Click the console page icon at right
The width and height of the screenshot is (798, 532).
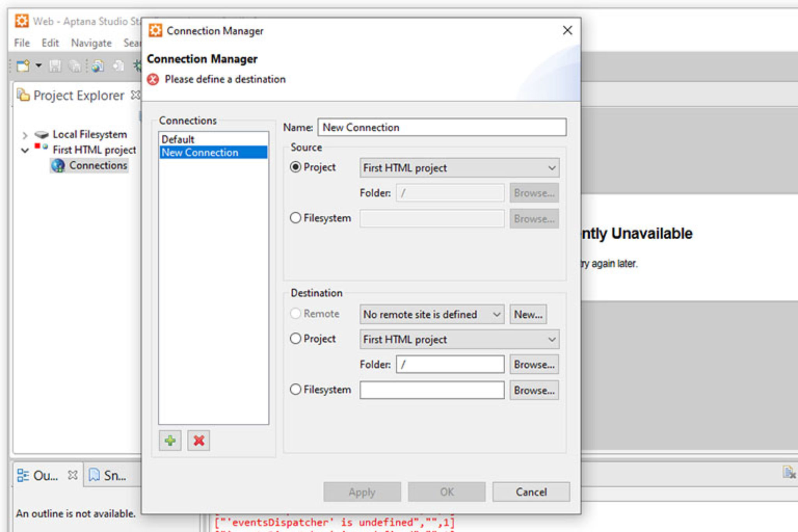789,472
